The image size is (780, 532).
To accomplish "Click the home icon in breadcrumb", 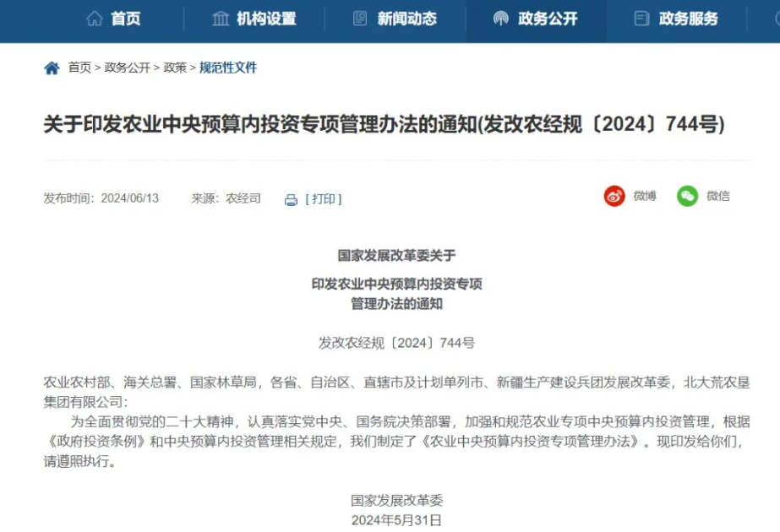I will click(x=52, y=68).
